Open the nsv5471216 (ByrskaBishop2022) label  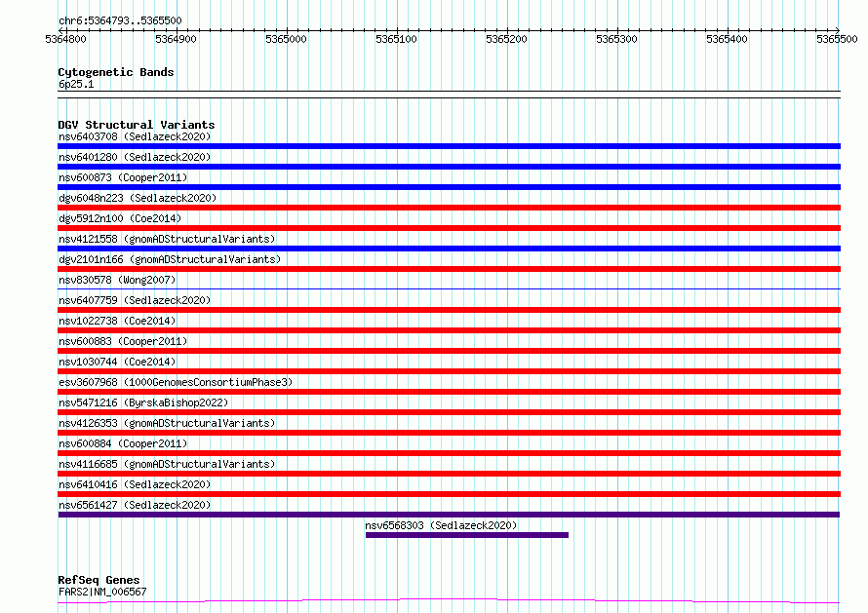click(x=143, y=402)
